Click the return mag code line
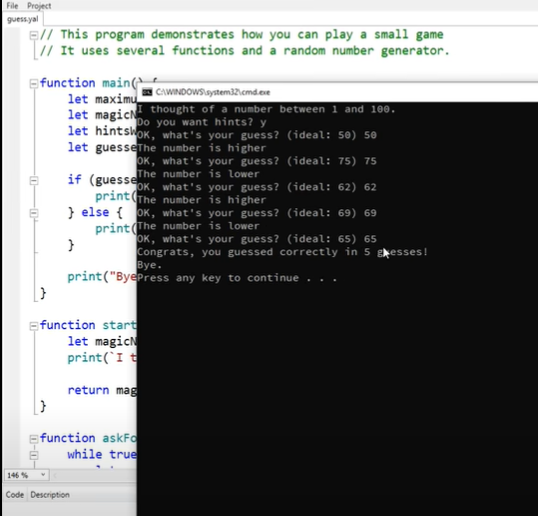Viewport: 538px width, 516px height. (102, 390)
